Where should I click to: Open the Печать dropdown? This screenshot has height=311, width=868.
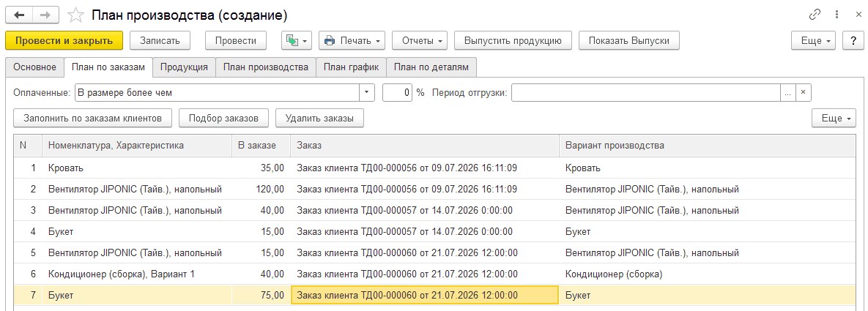pyautogui.click(x=352, y=40)
